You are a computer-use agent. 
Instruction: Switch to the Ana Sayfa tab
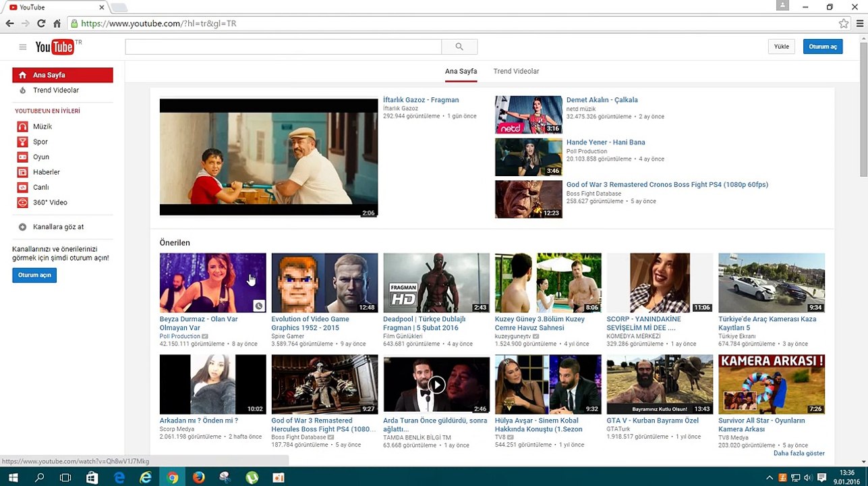coord(461,71)
